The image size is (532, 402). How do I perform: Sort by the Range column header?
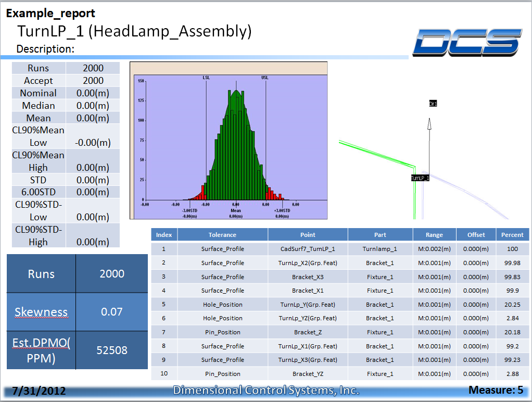click(x=434, y=234)
